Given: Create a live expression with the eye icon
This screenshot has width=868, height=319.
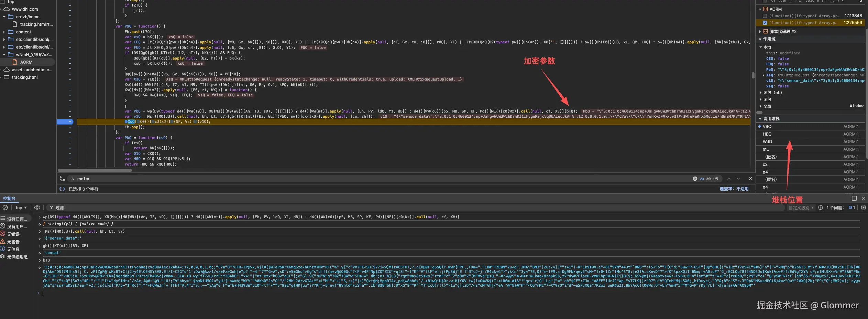Looking at the screenshot, I should coord(37,208).
